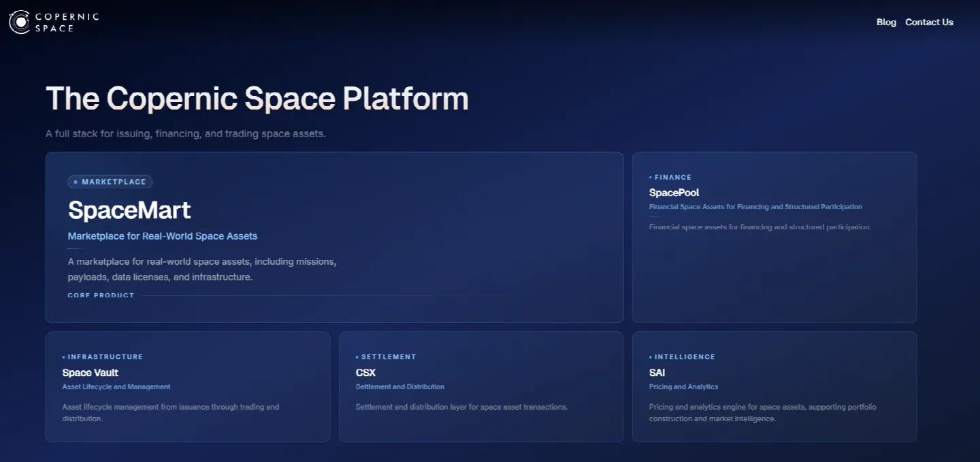
Task: Click the CSX description text
Action: coord(461,407)
